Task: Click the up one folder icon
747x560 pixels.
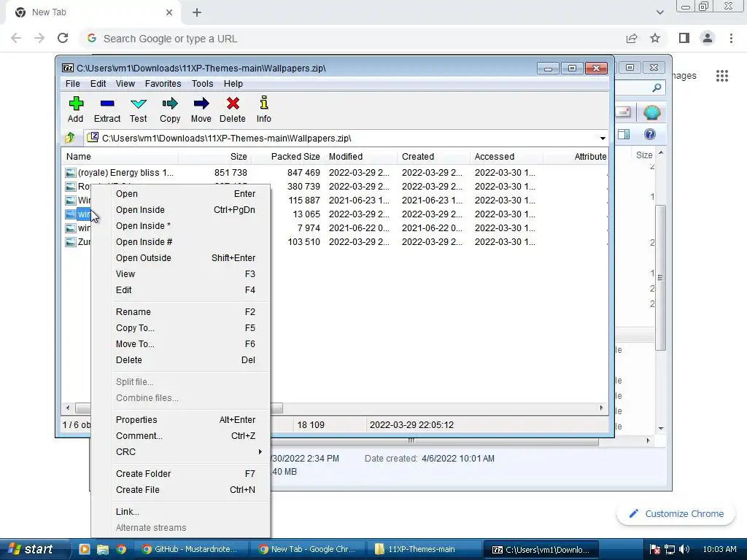Action: click(70, 138)
